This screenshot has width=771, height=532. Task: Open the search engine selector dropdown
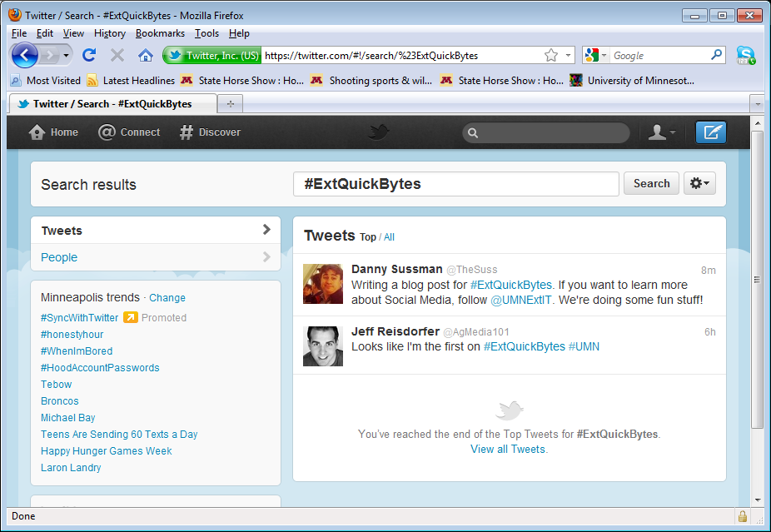[x=604, y=55]
